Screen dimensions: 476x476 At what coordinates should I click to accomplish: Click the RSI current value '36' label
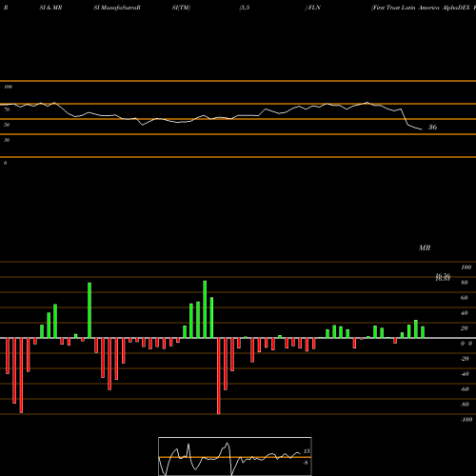pyautogui.click(x=433, y=128)
